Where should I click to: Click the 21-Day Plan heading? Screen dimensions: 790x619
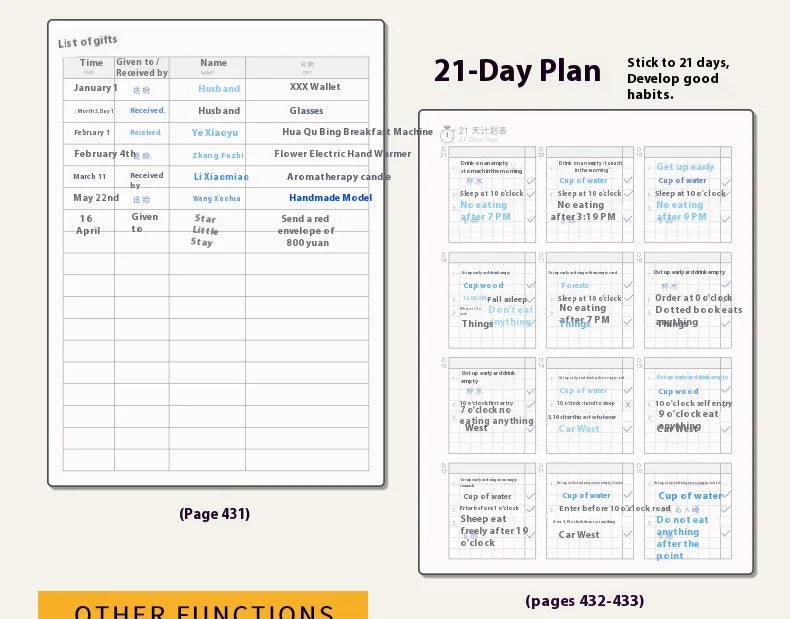(517, 71)
